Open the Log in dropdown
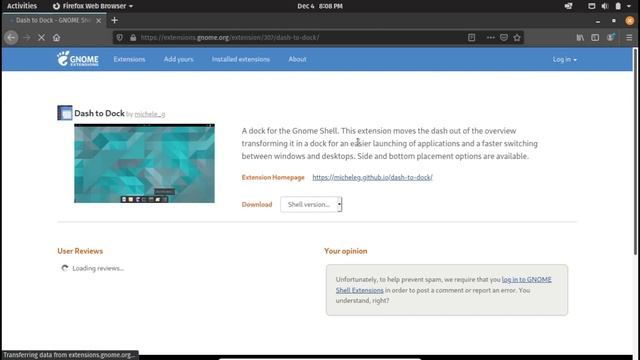Image resolution: width=640 pixels, height=360 pixels. tap(564, 60)
